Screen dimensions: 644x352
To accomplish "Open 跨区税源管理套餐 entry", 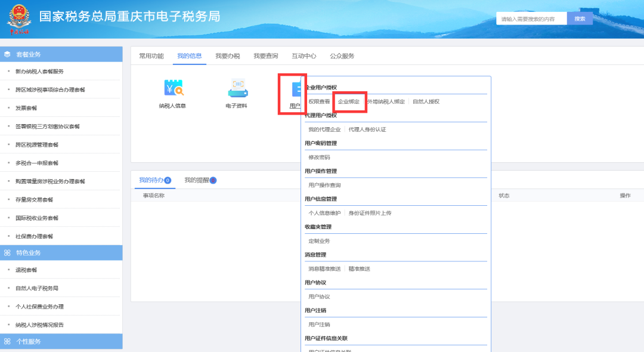I will pyautogui.click(x=37, y=144).
